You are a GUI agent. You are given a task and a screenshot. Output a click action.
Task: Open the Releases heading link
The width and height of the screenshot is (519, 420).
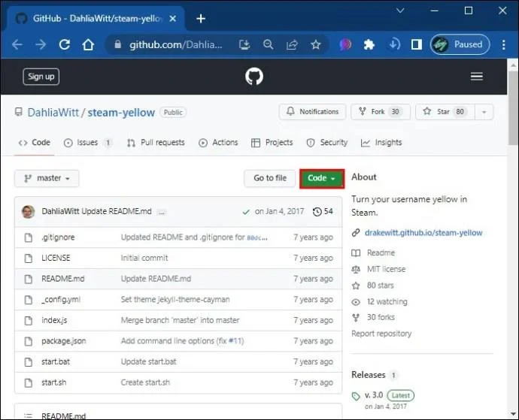tap(369, 375)
